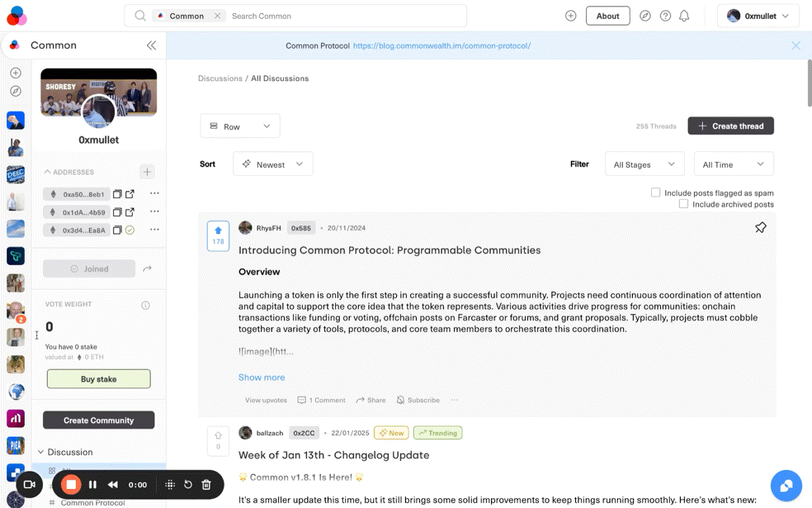The height and width of the screenshot is (508, 812).
Task: Open the vote weight info icon
Action: tap(145, 305)
